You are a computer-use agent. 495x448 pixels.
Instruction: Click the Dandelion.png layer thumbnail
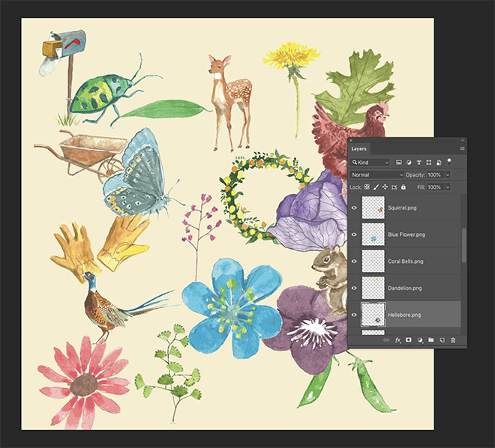pos(373,288)
